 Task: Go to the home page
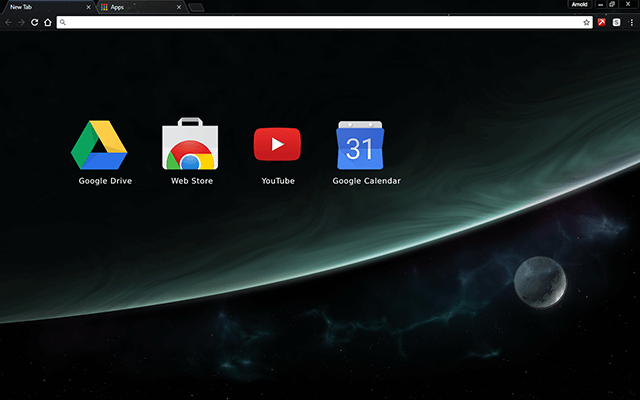click(x=47, y=22)
